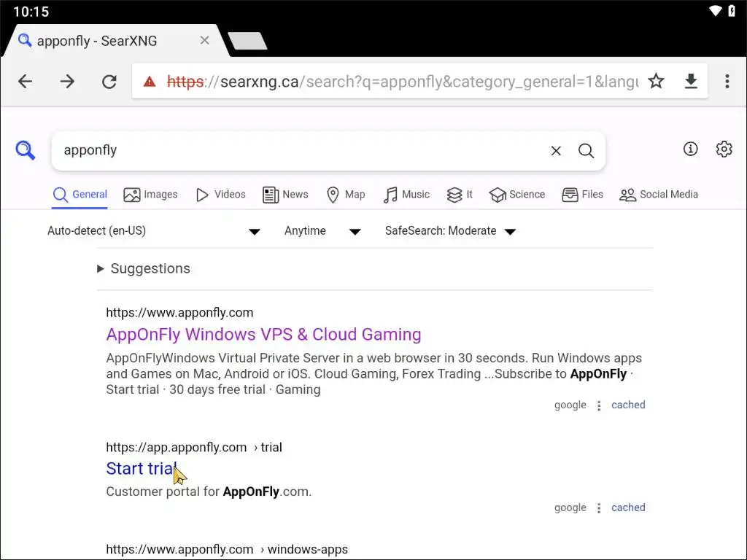Switch to the News category
This screenshot has width=747, height=560.
coord(285,194)
